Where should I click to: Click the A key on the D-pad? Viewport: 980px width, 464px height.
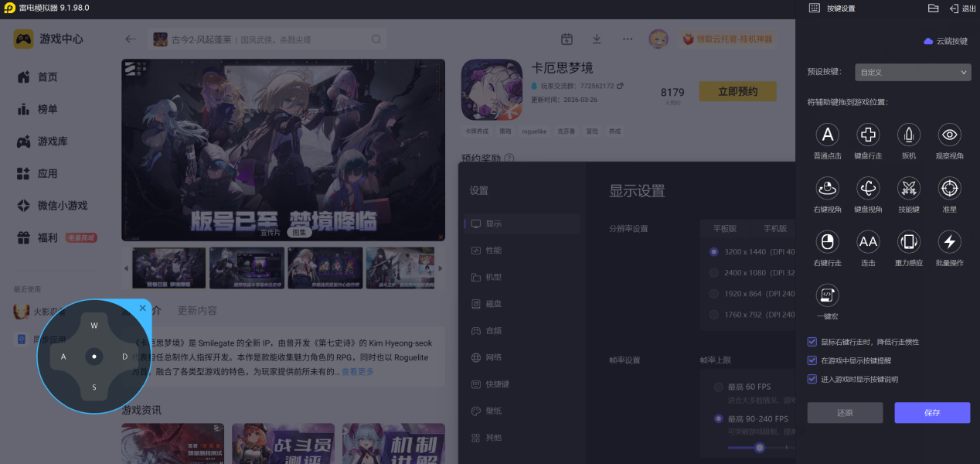63,357
